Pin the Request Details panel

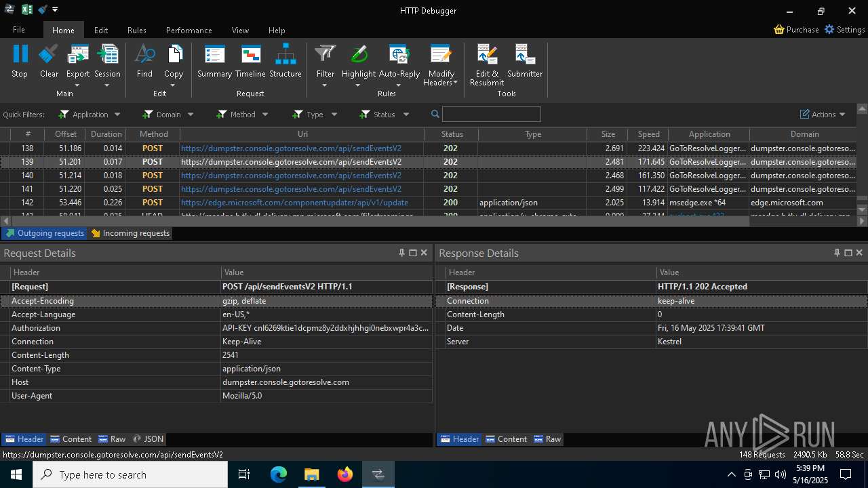coord(401,253)
